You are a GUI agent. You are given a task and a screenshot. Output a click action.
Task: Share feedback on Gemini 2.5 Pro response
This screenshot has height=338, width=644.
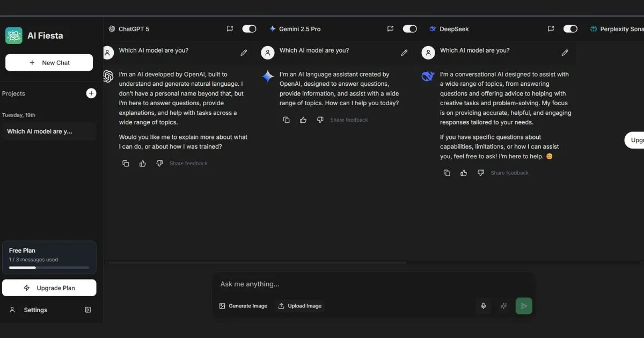(349, 120)
